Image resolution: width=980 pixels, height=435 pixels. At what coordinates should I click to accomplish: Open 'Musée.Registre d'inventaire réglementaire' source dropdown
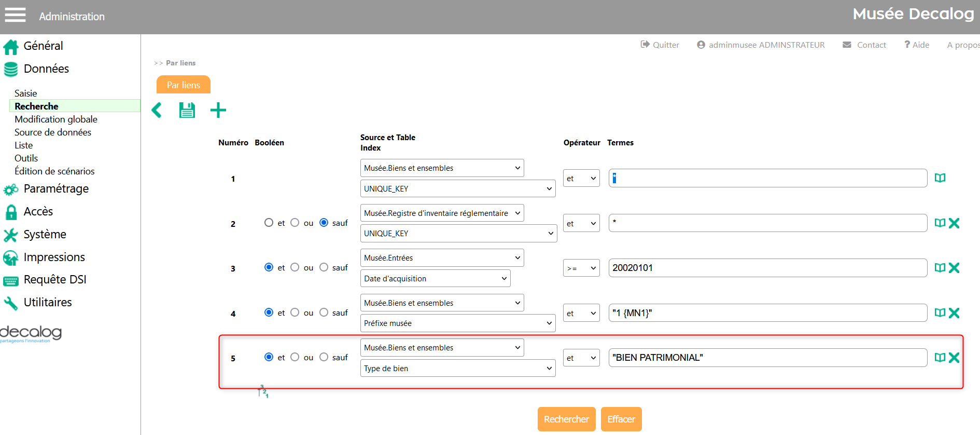(x=442, y=213)
